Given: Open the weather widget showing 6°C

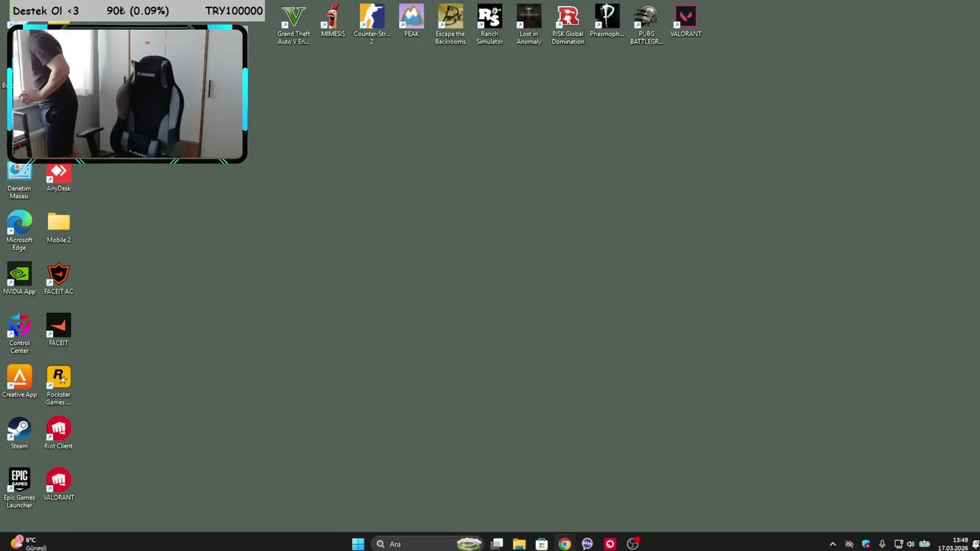Looking at the screenshot, I should click(x=28, y=543).
